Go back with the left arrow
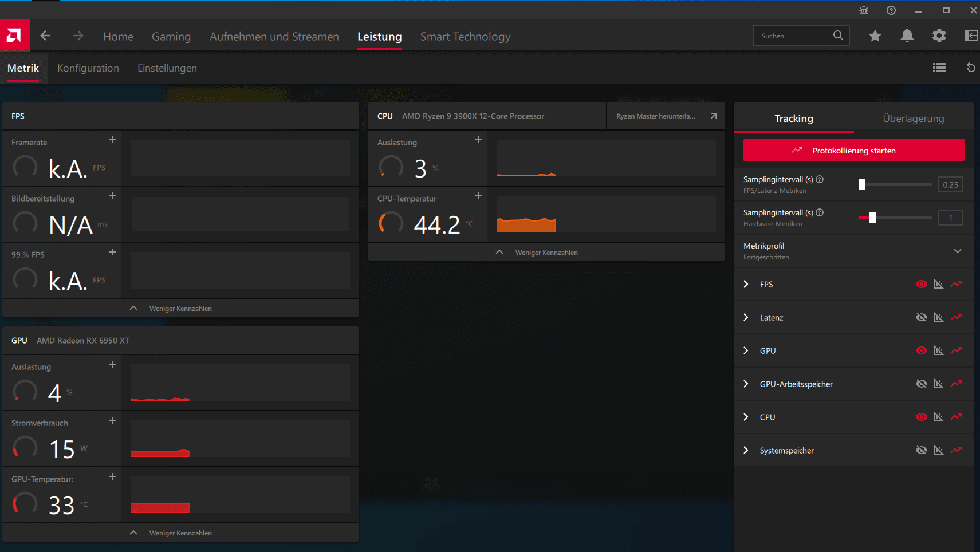 coord(46,36)
